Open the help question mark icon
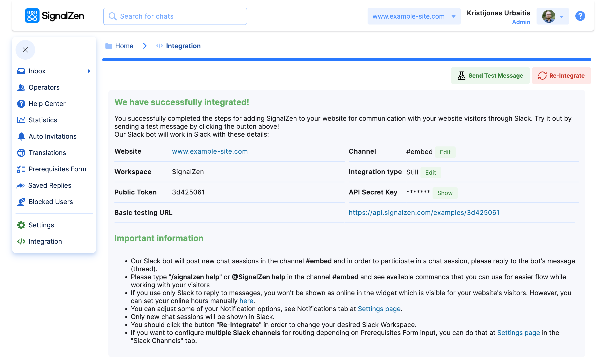The height and width of the screenshot is (364, 606). point(580,16)
